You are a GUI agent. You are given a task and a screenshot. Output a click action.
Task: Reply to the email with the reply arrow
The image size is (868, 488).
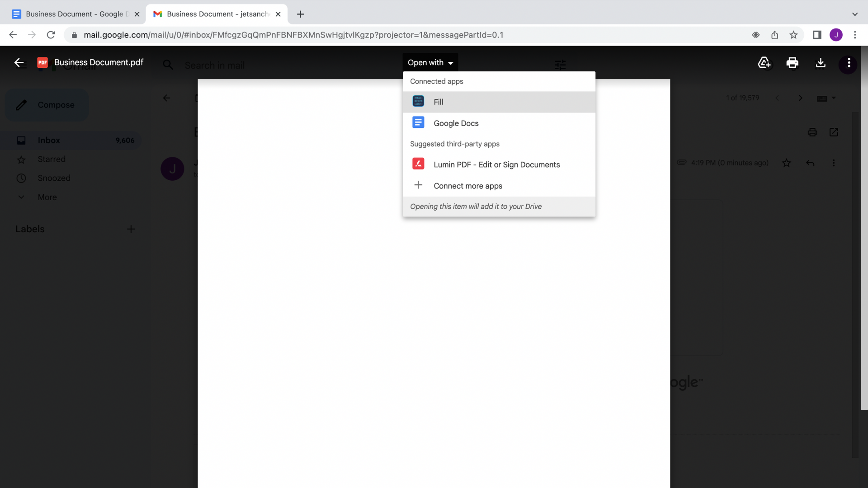coord(811,163)
